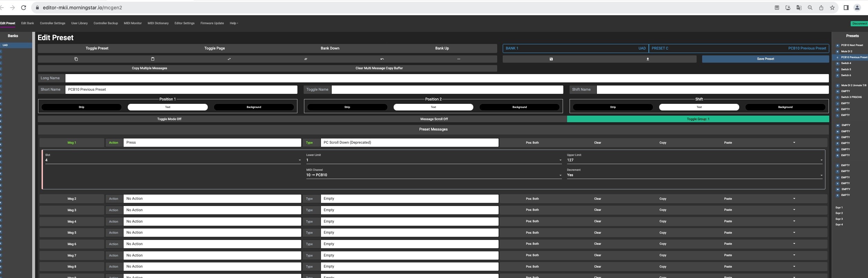Click the Long Name input field
This screenshot has width=868, height=278.
447,78
